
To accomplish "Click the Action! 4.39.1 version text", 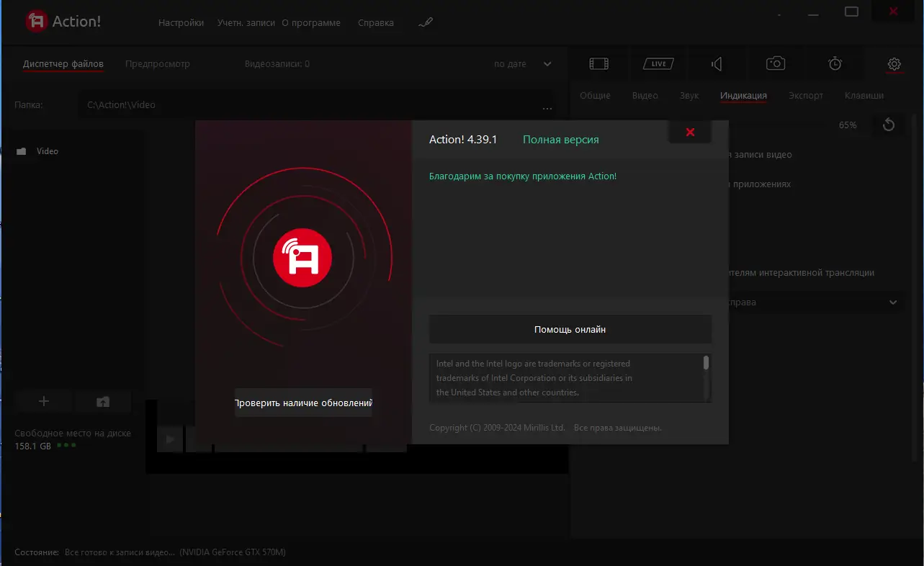I will tap(463, 139).
